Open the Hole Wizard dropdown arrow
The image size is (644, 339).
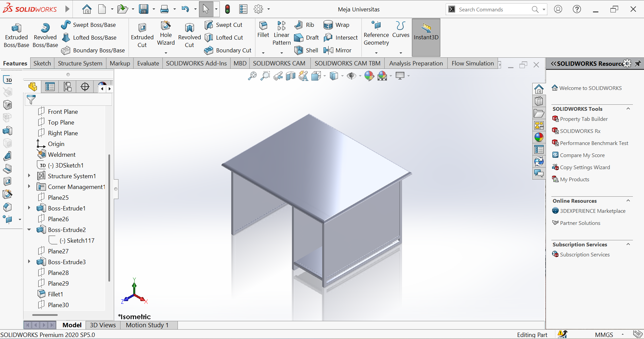pyautogui.click(x=166, y=53)
